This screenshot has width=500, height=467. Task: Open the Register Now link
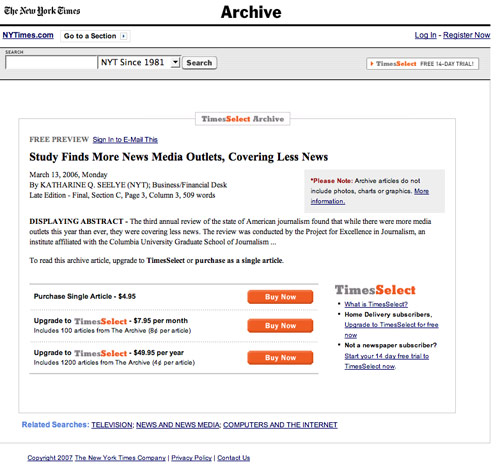tap(466, 35)
